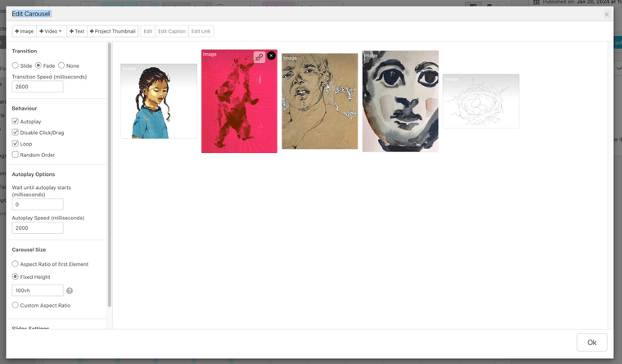
Task: Choose the Custom Aspect Ratio option
Action: [16, 305]
